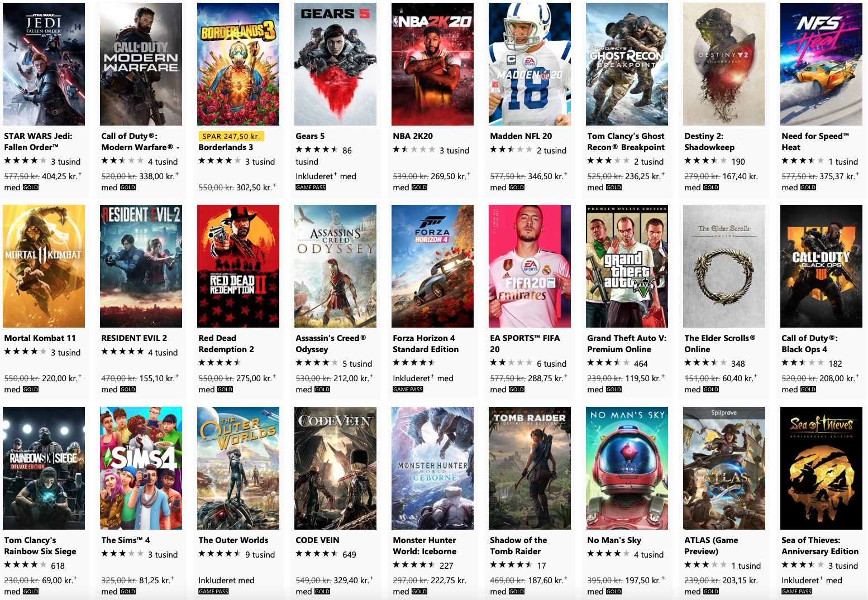Select The Sims 4 cover art
Screen dimensions: 868x600
[x=141, y=468]
